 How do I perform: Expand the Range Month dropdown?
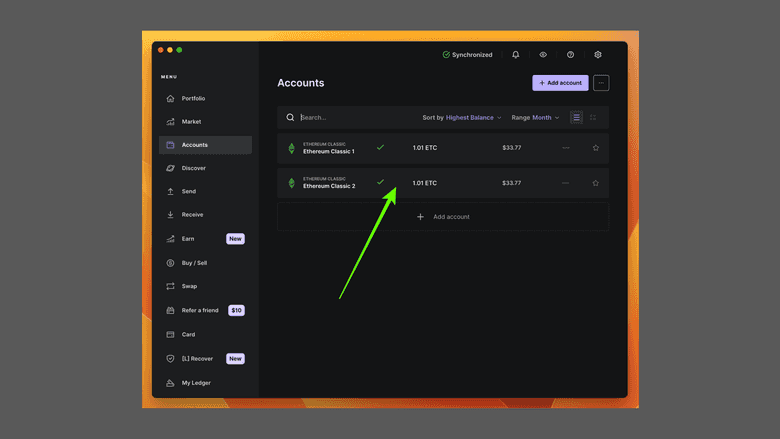(x=536, y=118)
